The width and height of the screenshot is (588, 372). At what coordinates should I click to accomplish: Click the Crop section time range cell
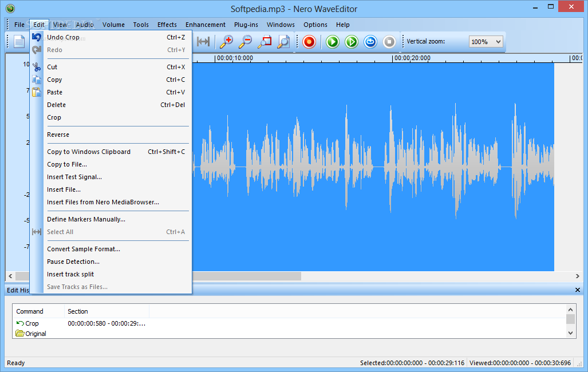pos(106,323)
